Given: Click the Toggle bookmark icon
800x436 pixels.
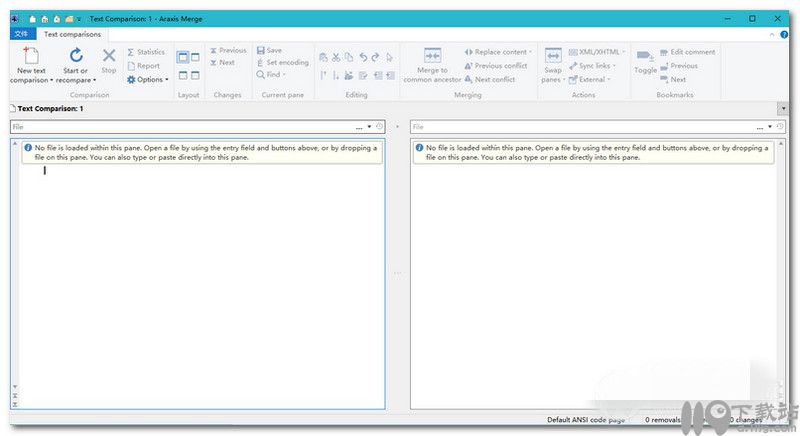Looking at the screenshot, I should coord(645,56).
